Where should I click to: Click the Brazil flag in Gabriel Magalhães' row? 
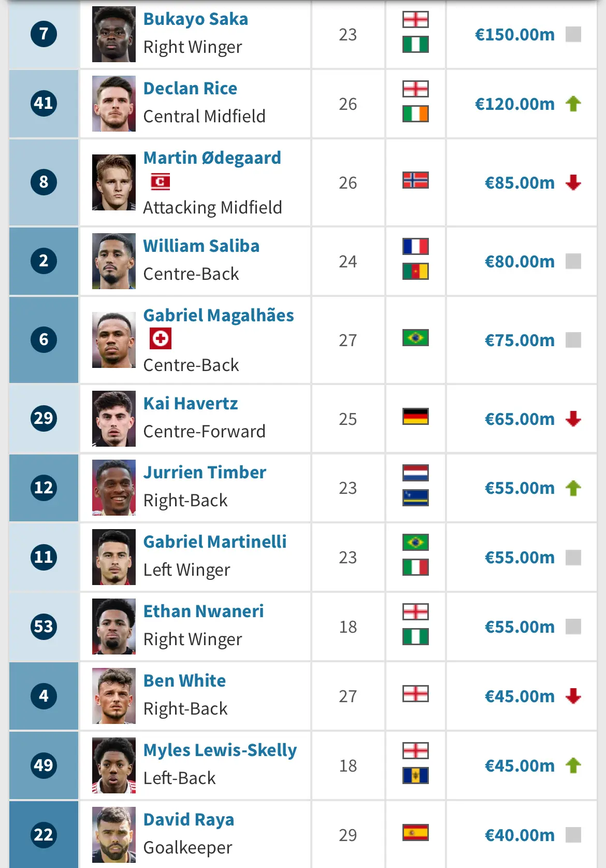click(x=415, y=338)
